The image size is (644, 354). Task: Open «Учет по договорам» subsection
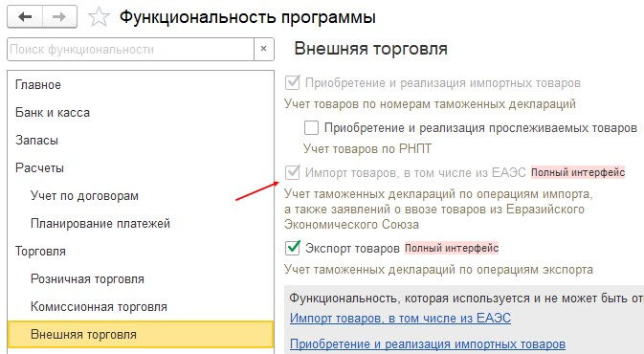click(x=141, y=196)
